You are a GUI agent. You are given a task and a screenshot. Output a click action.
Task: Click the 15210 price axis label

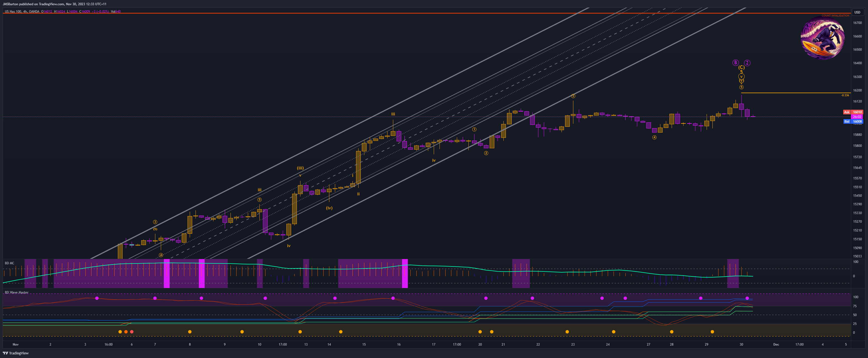(857, 231)
